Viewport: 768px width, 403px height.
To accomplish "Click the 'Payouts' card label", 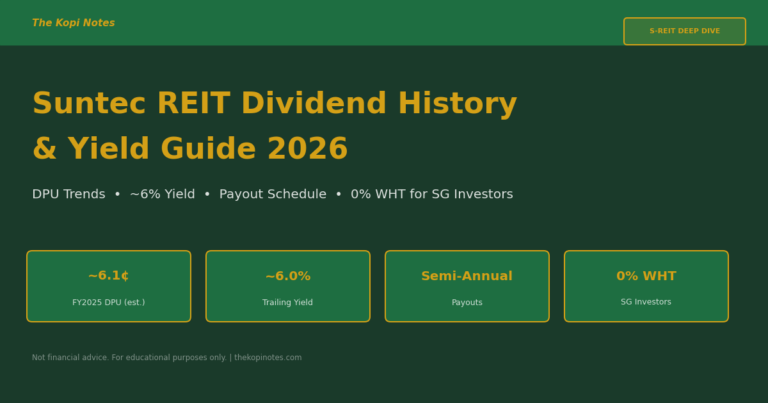I will tap(467, 302).
